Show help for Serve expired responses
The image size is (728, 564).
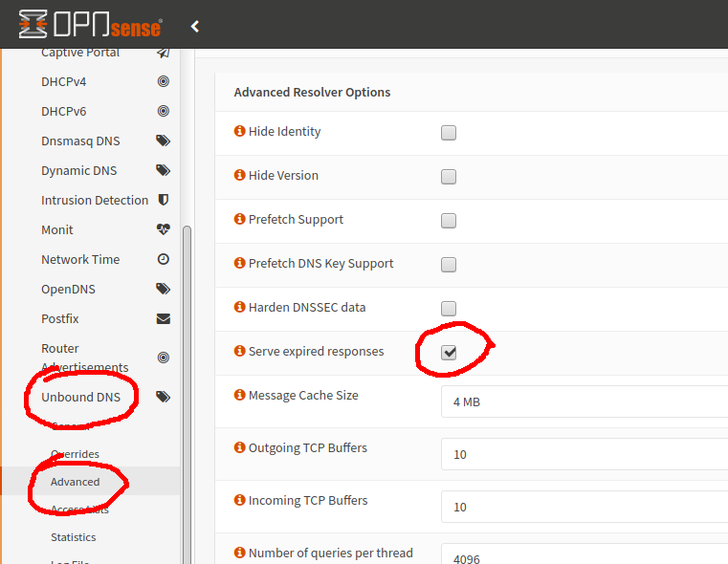click(239, 351)
